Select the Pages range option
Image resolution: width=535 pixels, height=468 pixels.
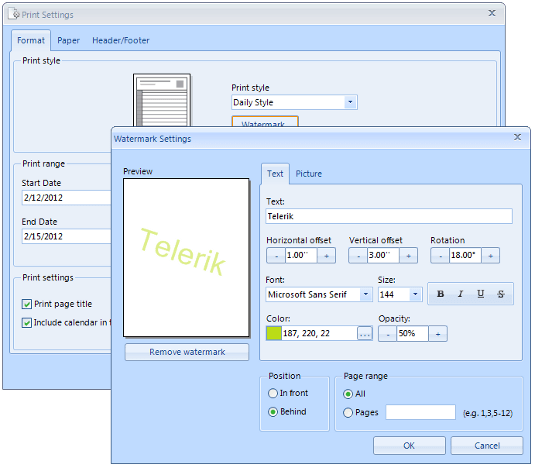pyautogui.click(x=348, y=413)
